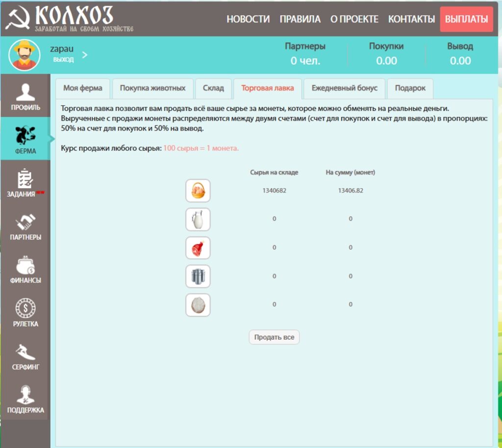This screenshot has height=448, width=502.
Task: Click the meat ham product icon
Action: tap(198, 248)
